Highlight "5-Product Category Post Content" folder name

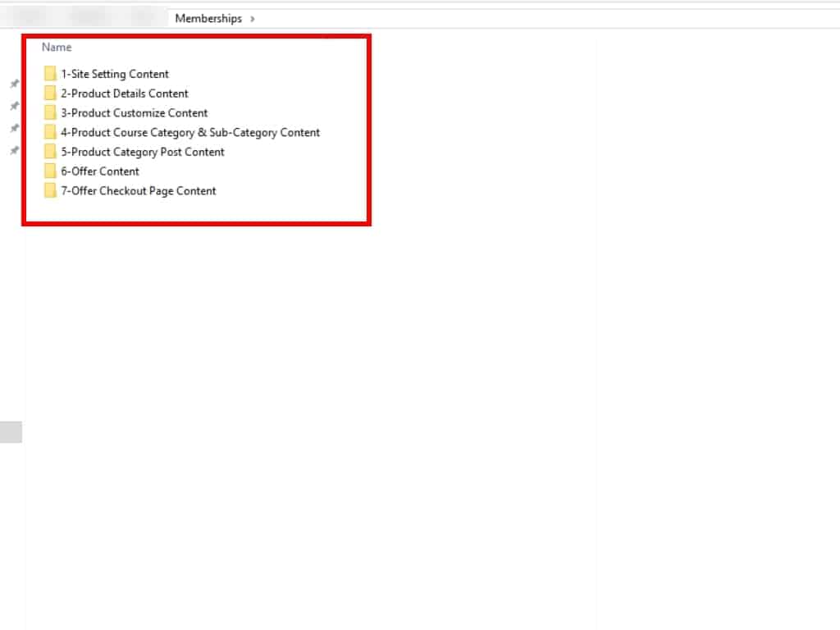click(x=143, y=152)
